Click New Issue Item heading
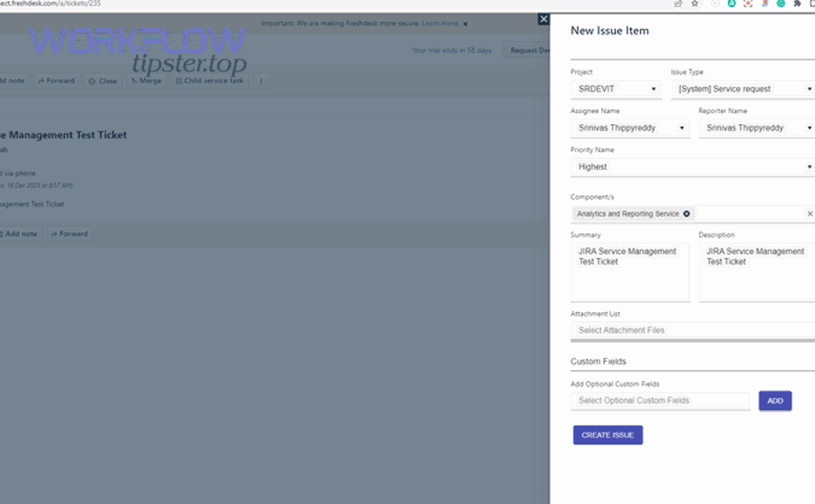 609,31
